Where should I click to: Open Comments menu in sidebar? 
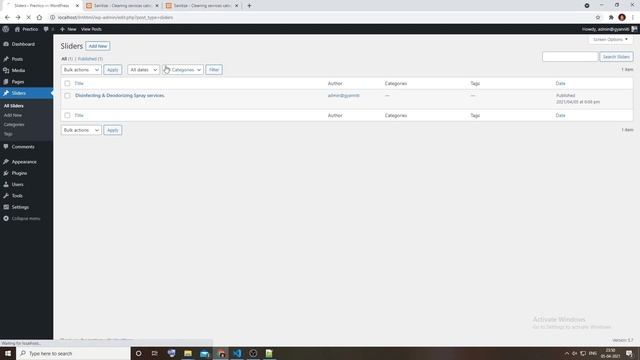coord(23,147)
